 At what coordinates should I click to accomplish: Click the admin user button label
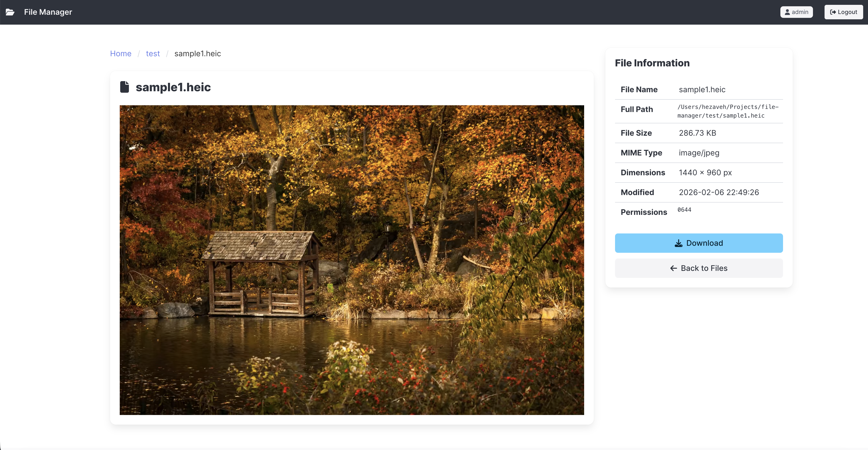point(800,12)
